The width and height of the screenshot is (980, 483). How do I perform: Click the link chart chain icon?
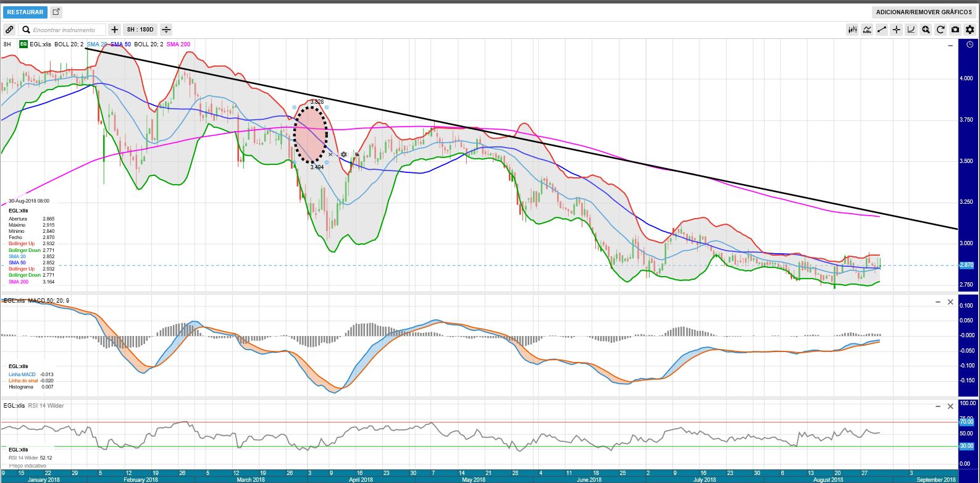coord(9,30)
